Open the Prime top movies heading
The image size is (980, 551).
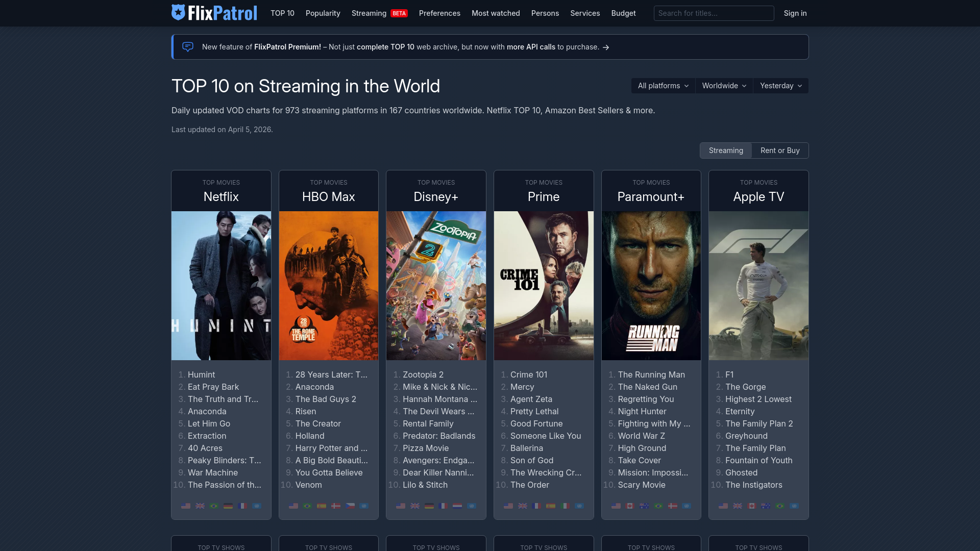click(544, 197)
